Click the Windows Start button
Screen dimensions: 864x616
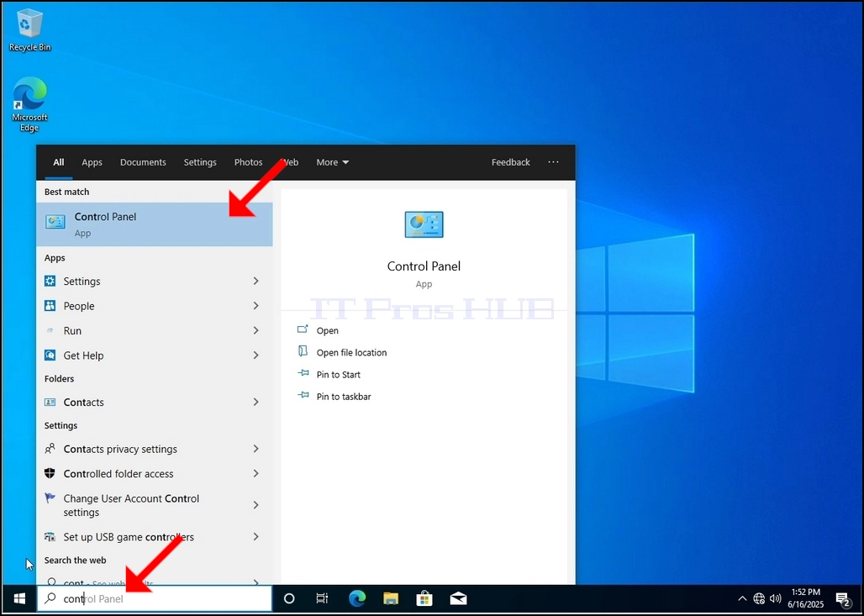pos(19,598)
